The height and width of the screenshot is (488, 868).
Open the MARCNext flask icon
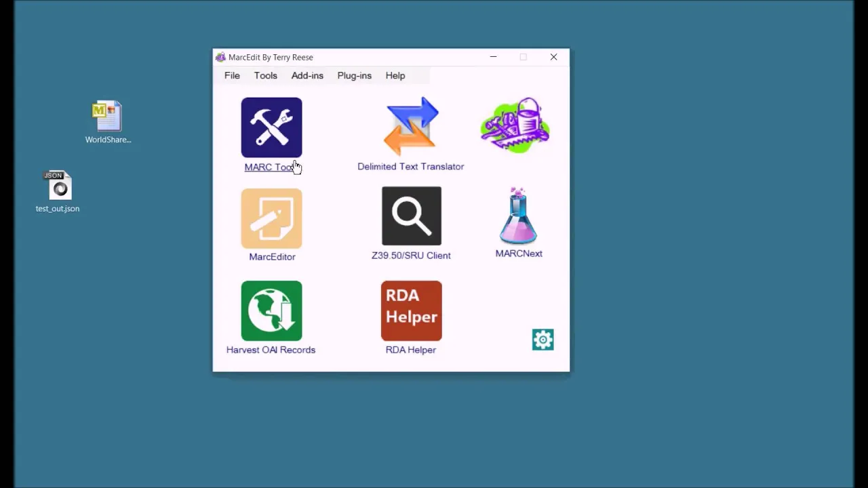[x=519, y=216]
